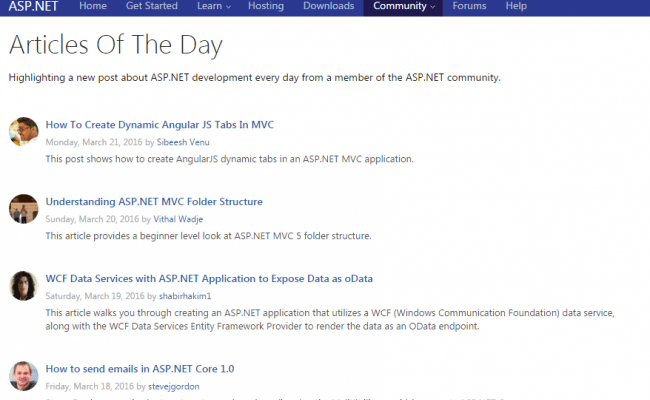
Task: Expand the Learn dropdown menu
Action: pyautogui.click(x=214, y=6)
